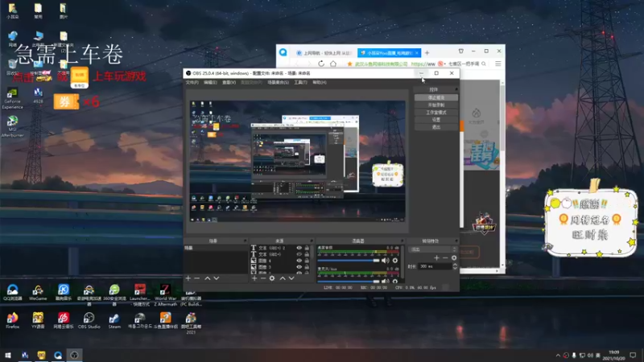Open transition properties gear icon
The width and height of the screenshot is (644, 362).
pyautogui.click(x=454, y=257)
